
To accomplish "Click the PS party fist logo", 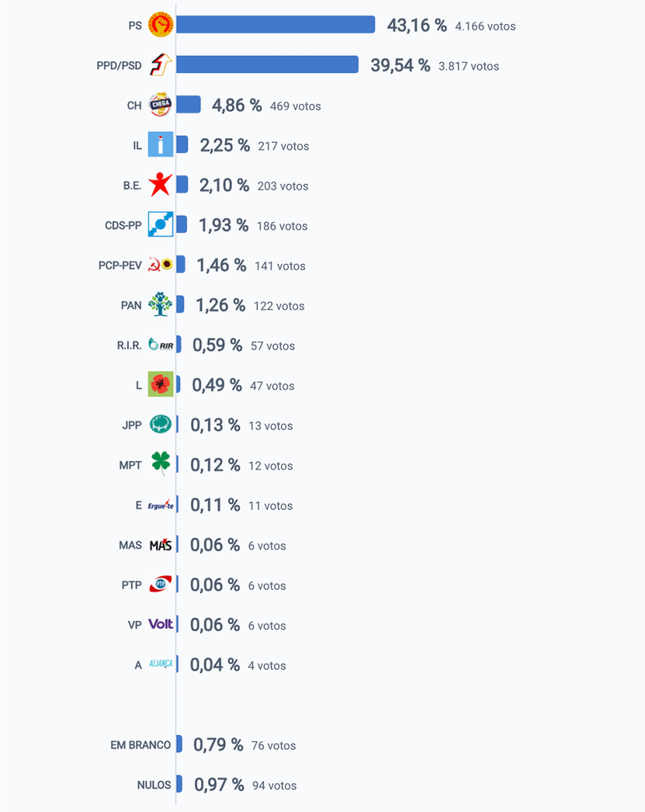I will (x=161, y=25).
